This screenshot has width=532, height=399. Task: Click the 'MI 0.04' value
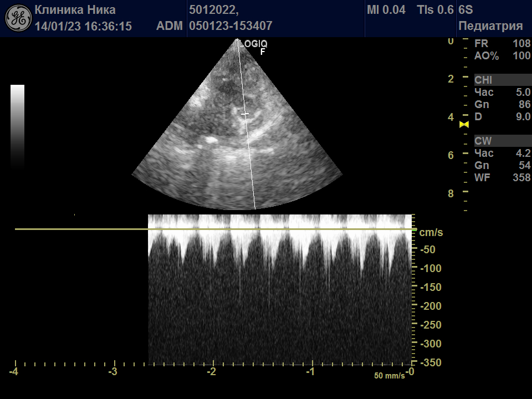(x=386, y=10)
